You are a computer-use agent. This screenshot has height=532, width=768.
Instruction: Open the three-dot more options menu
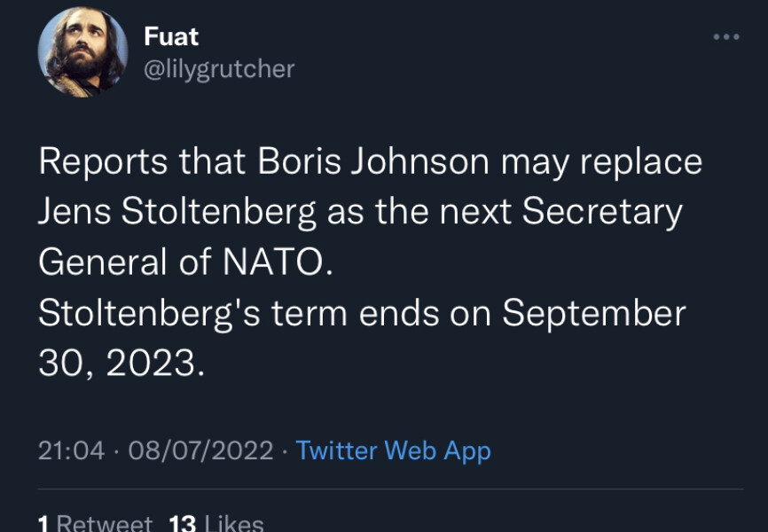(x=725, y=37)
